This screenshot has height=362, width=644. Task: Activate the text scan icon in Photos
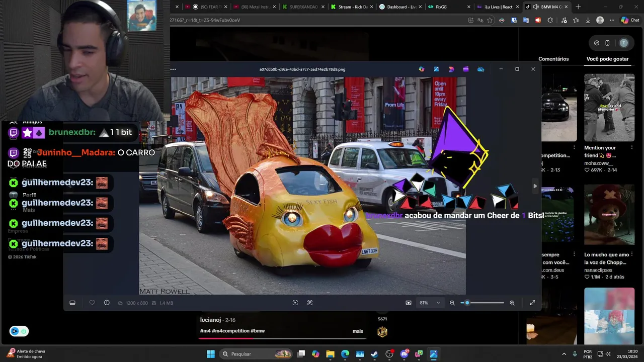[x=310, y=303]
